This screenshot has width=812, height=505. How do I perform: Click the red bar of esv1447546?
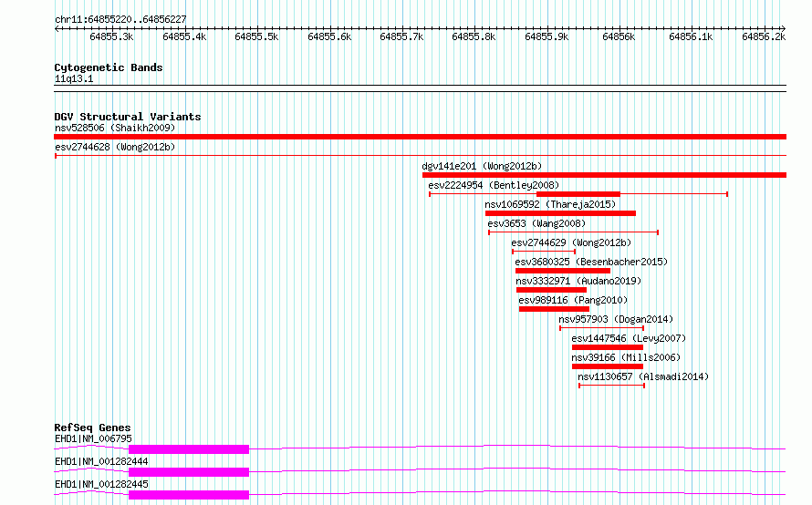[608, 347]
